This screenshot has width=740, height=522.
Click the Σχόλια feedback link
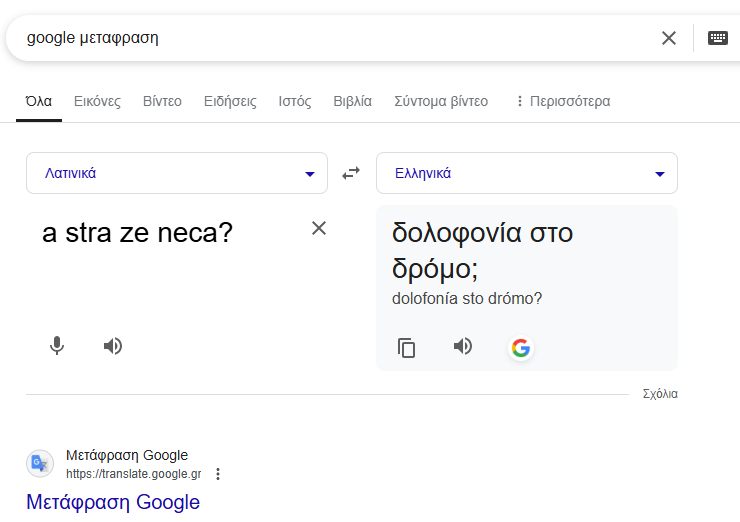click(x=660, y=394)
